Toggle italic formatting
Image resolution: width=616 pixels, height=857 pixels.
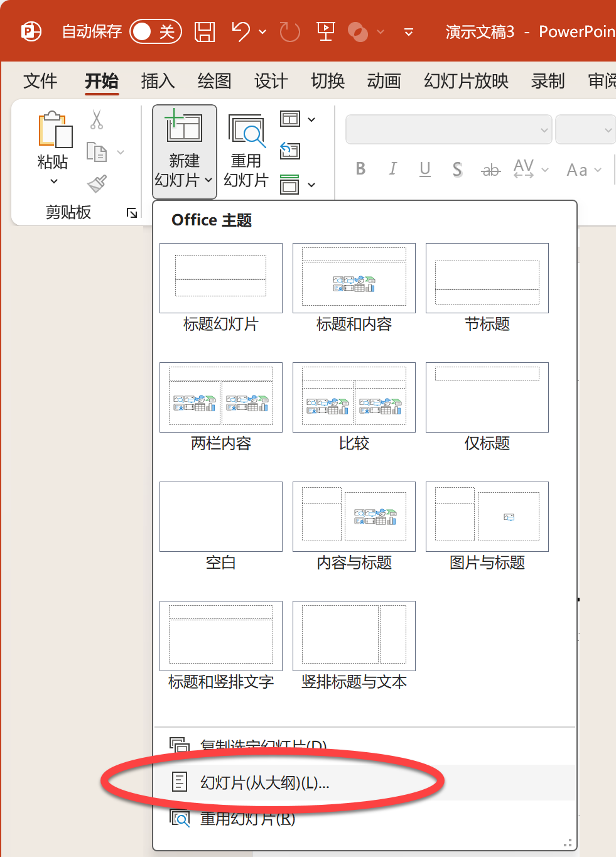[392, 168]
